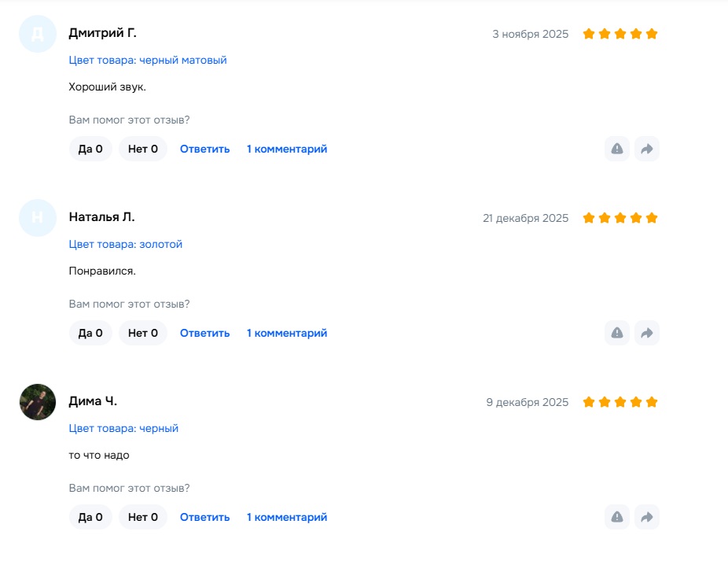This screenshot has width=728, height=561.
Task: Click 'Ответить' on Дмитрий Г.'s review
Action: pyautogui.click(x=204, y=149)
